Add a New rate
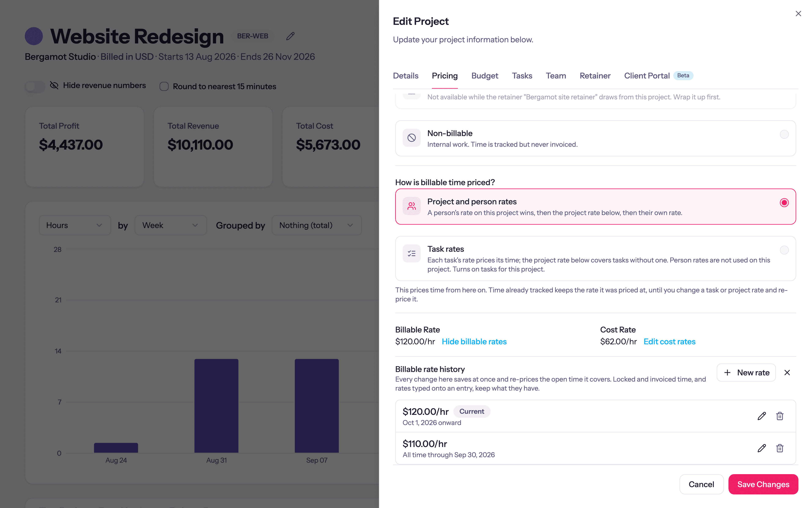The image size is (812, 508). coord(746,373)
